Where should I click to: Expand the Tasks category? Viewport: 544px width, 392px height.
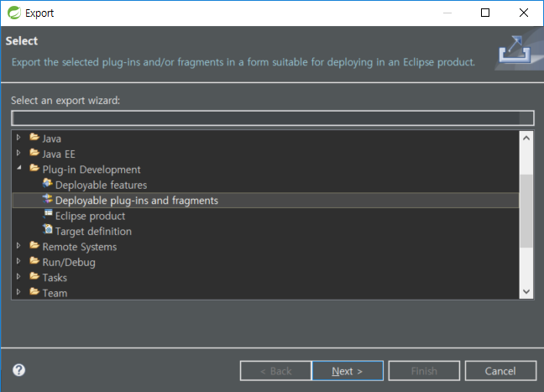(x=18, y=277)
